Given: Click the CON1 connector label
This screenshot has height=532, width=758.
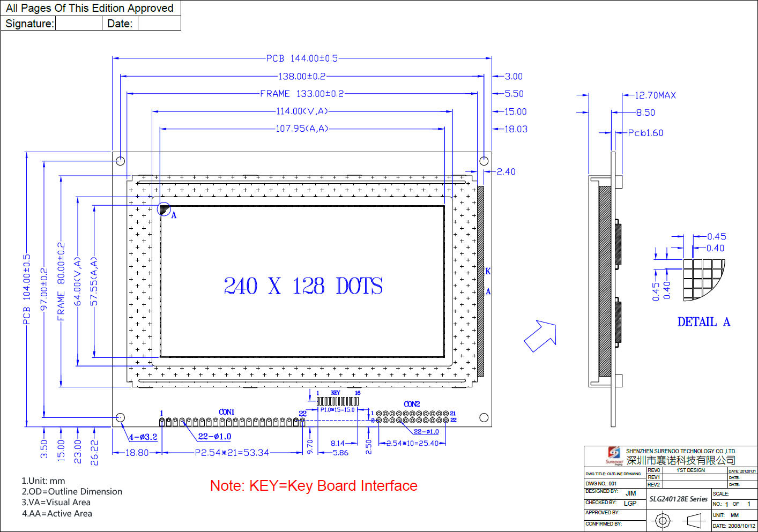Looking at the screenshot, I should [226, 412].
